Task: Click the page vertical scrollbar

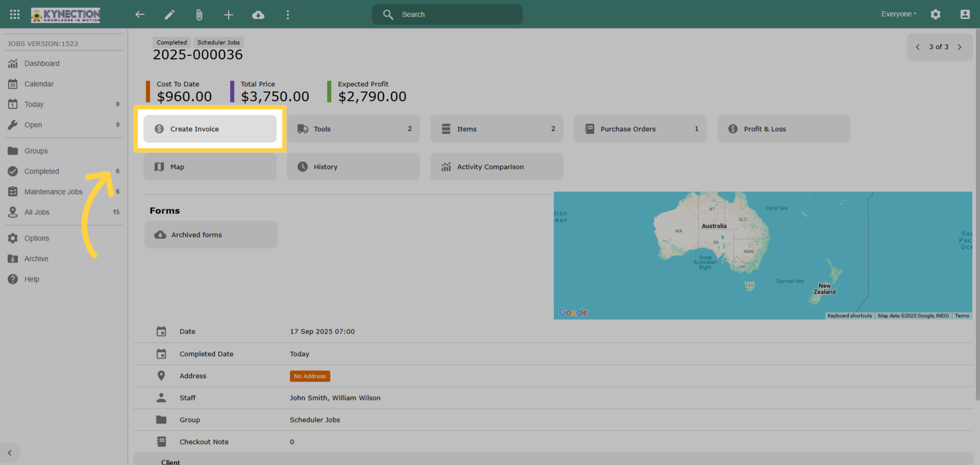Action: 977,215
